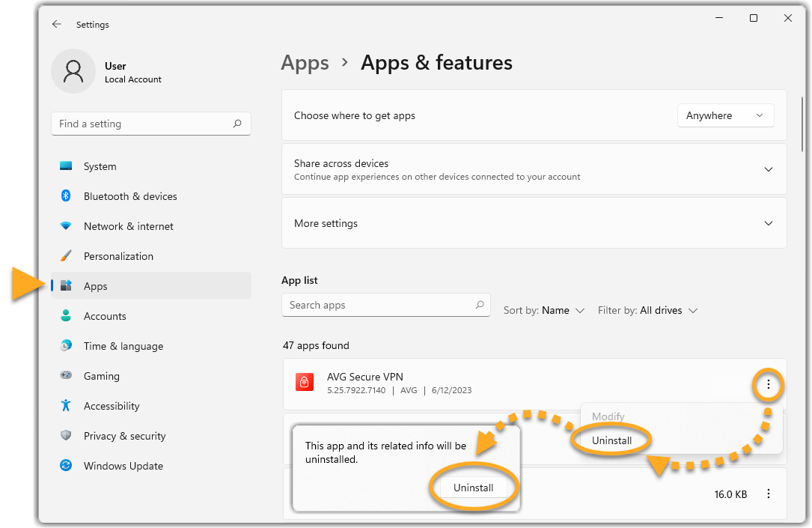
Task: Open the Filter by All drives dropdown
Action: click(x=647, y=310)
